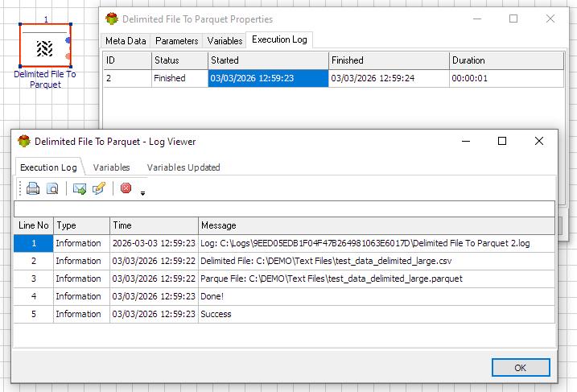Select Execution Log tab in Log Viewer

coord(48,167)
